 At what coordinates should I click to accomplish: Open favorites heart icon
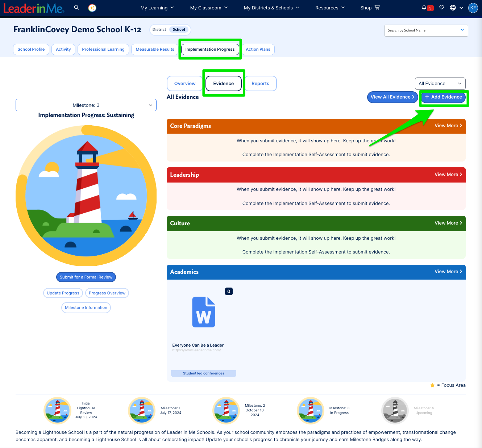pyautogui.click(x=442, y=8)
